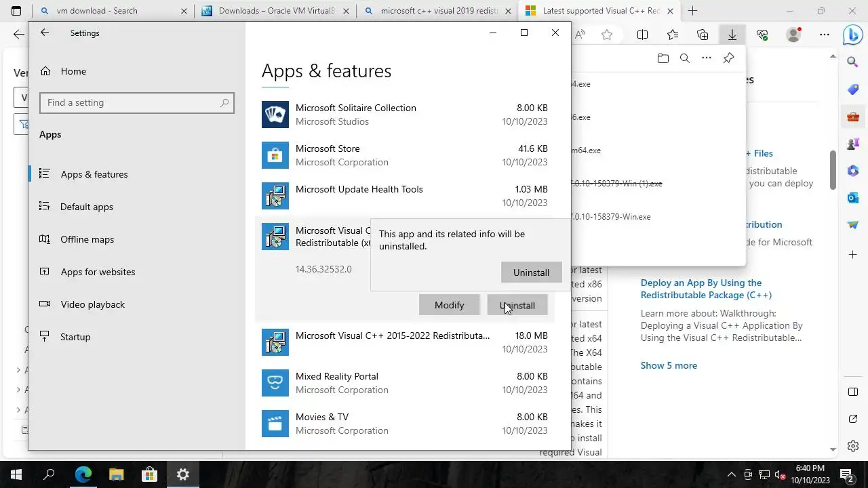
Task: Open Microsoft Store from taskbar
Action: click(x=149, y=474)
